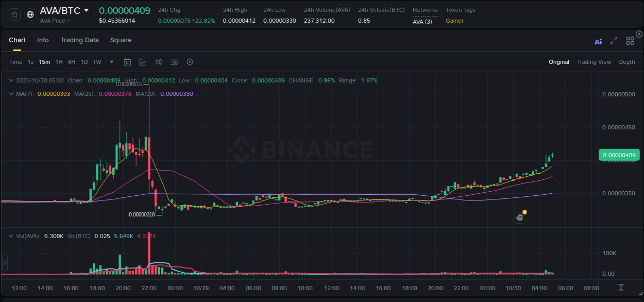Switch to the Trading Data tab
The width and height of the screenshot is (644, 302).
79,40
